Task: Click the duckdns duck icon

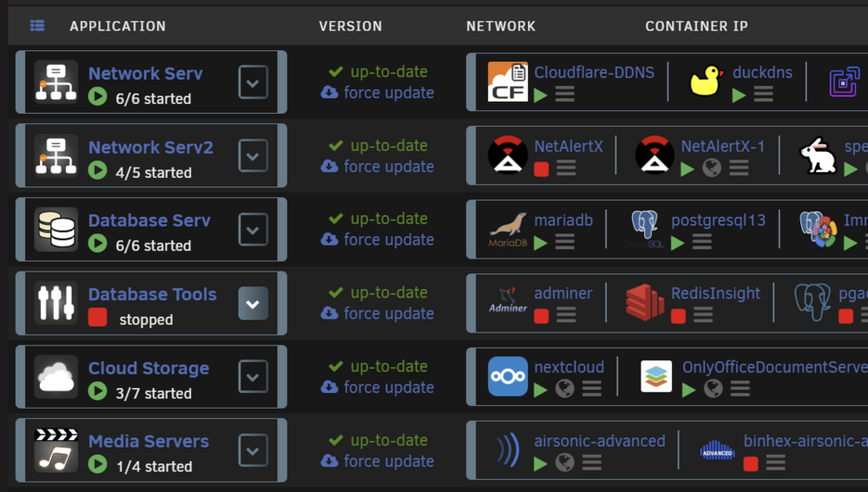Action: pyautogui.click(x=707, y=82)
